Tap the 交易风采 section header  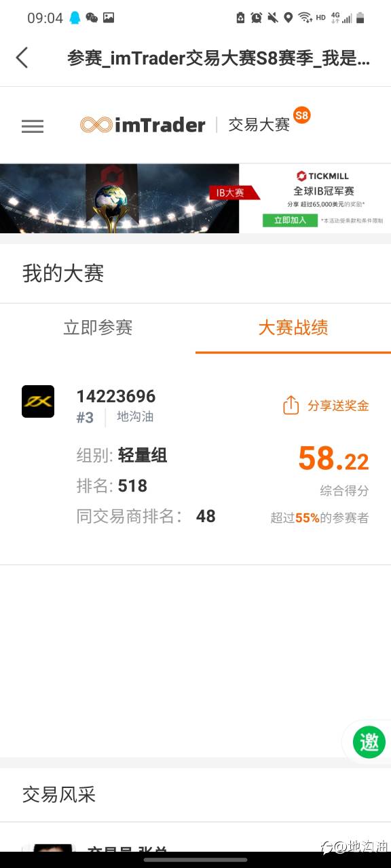(59, 794)
